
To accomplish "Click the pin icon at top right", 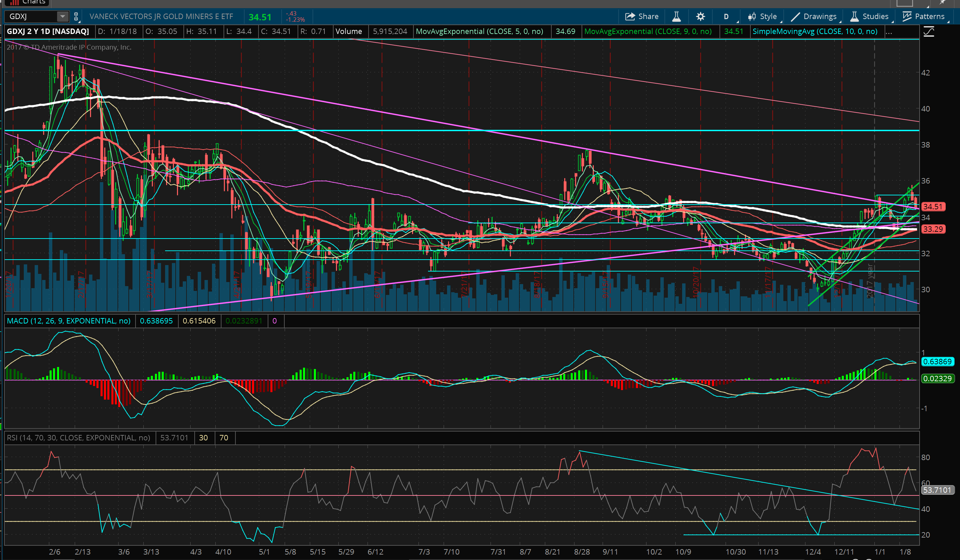I will (942, 2).
